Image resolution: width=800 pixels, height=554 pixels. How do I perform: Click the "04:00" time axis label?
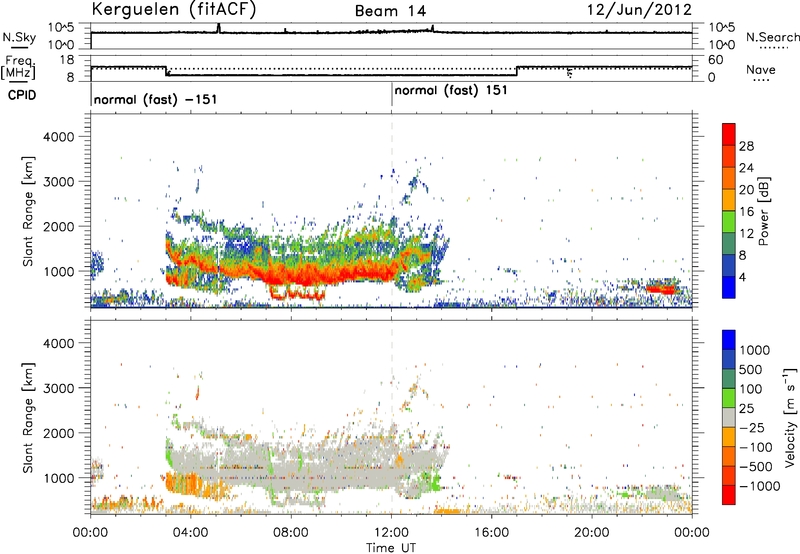[191, 533]
